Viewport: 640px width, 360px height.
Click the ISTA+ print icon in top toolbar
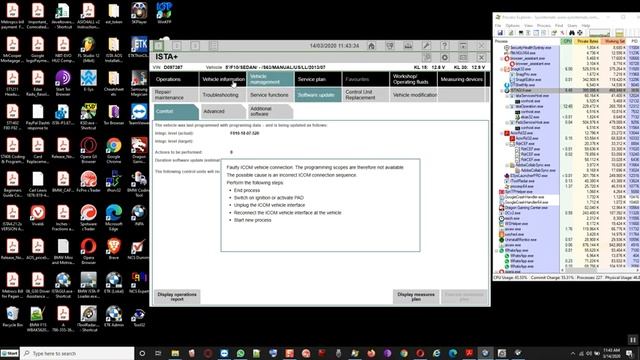408,46
